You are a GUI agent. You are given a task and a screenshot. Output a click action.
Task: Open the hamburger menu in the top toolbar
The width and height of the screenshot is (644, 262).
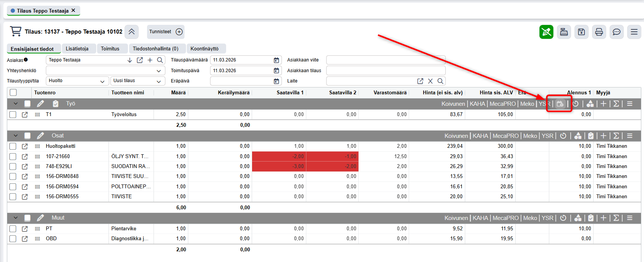(634, 32)
